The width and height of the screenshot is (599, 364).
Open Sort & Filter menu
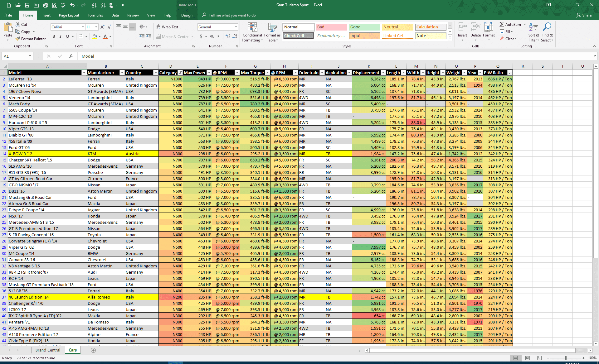point(533,32)
